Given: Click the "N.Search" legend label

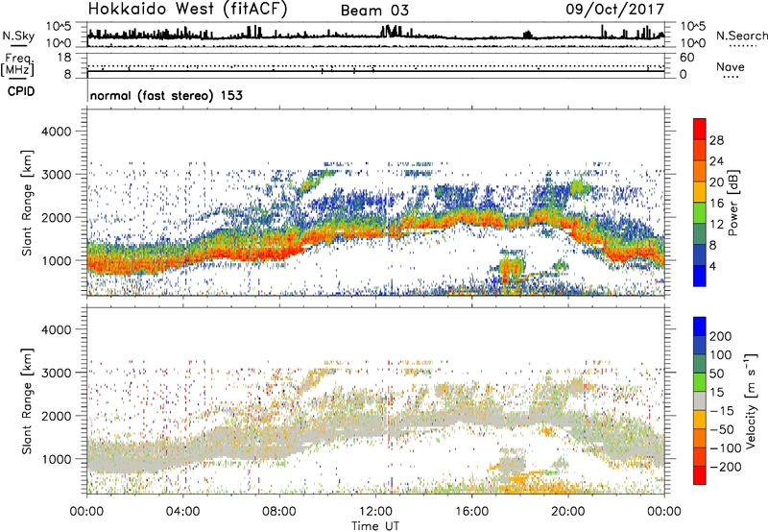Looking at the screenshot, I should (741, 36).
